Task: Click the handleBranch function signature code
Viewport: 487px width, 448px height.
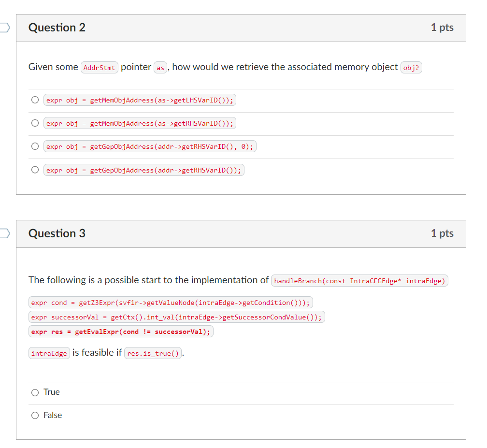Action: (359, 280)
